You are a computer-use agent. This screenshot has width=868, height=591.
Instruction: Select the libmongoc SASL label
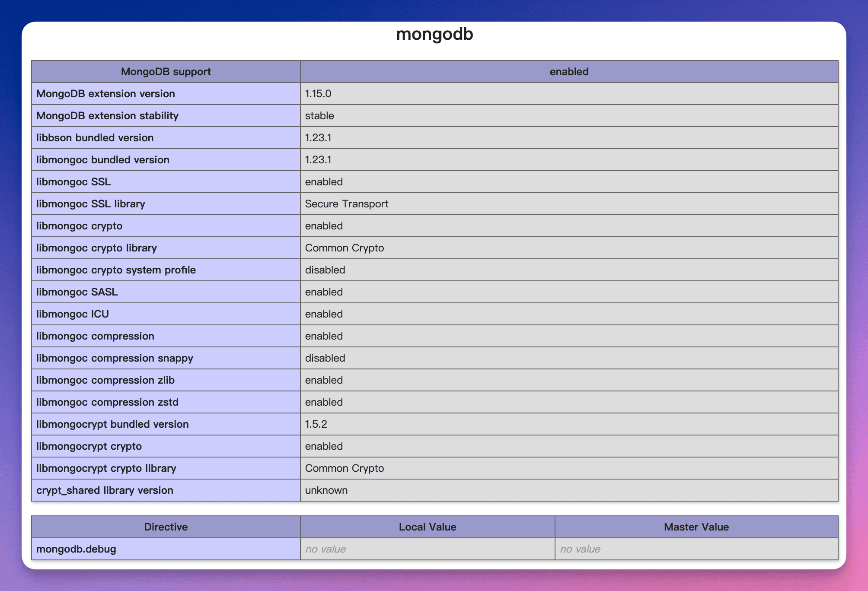pyautogui.click(x=77, y=292)
